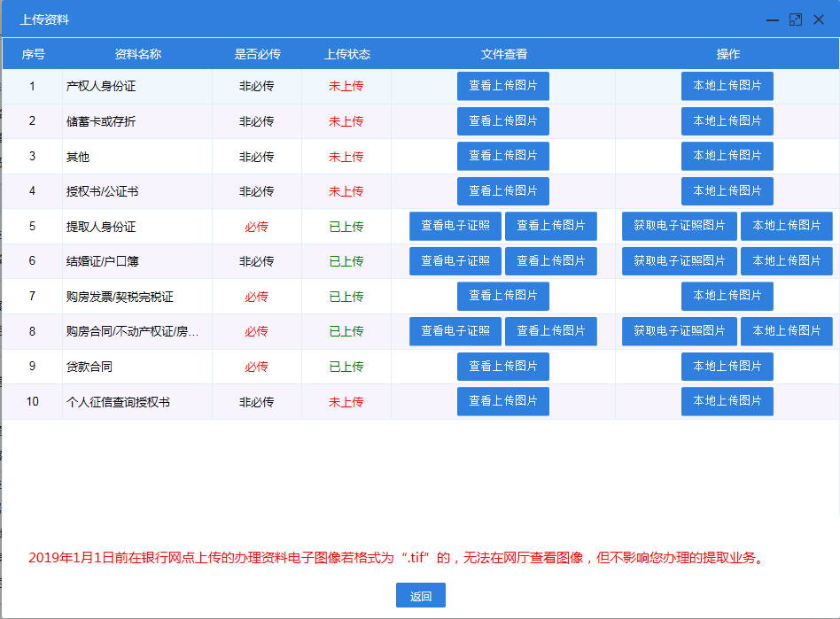The image size is (840, 619).
Task: 查看购房合同的电子证照
Action: click(x=455, y=331)
